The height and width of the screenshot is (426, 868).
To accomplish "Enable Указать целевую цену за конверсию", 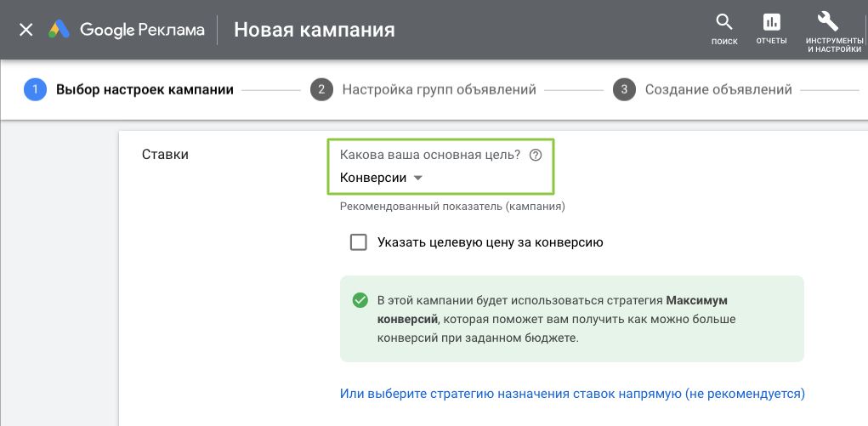I will (359, 242).
